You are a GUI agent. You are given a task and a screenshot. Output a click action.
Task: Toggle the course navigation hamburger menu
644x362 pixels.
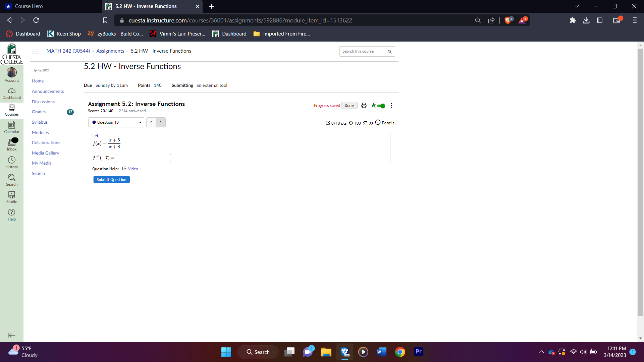click(x=35, y=52)
